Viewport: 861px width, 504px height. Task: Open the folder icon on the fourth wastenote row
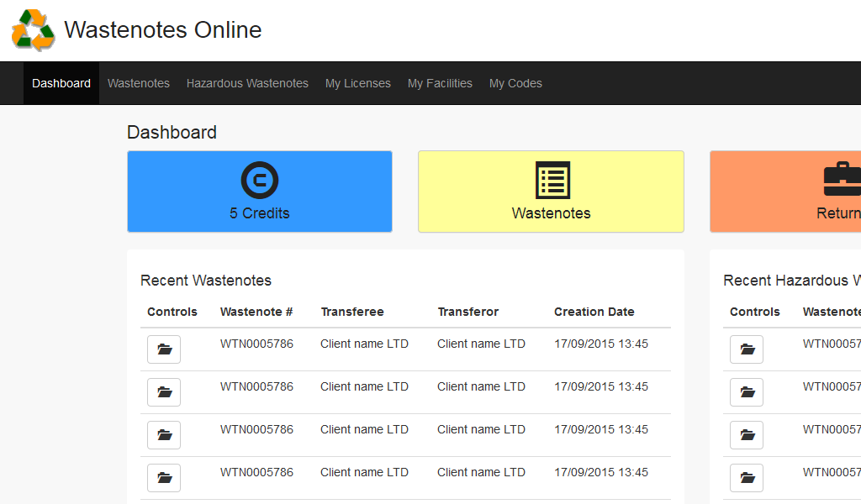(163, 477)
